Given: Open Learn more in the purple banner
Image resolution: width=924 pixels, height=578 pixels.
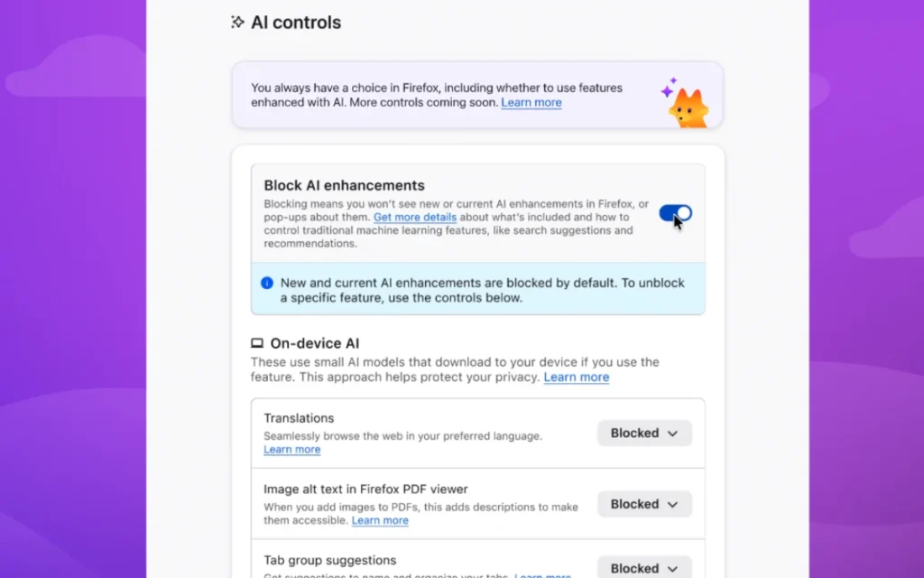Looking at the screenshot, I should point(531,102).
